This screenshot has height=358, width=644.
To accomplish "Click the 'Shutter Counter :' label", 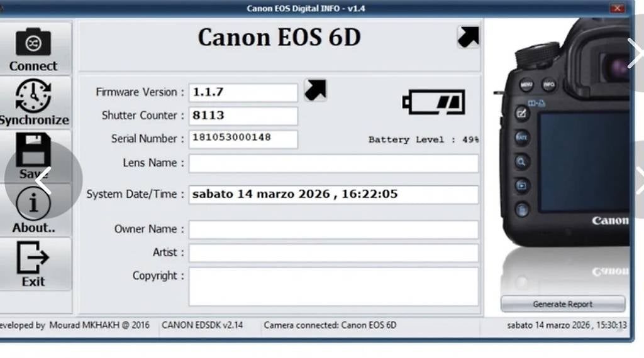I will [143, 116].
